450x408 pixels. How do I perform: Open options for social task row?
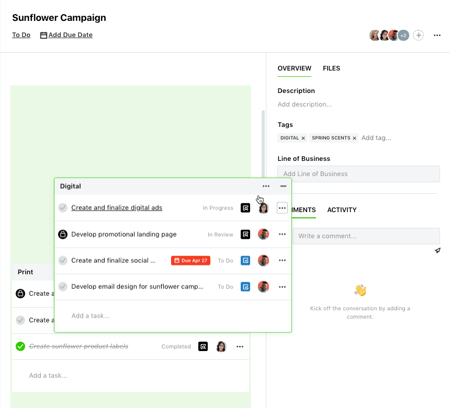point(282,260)
